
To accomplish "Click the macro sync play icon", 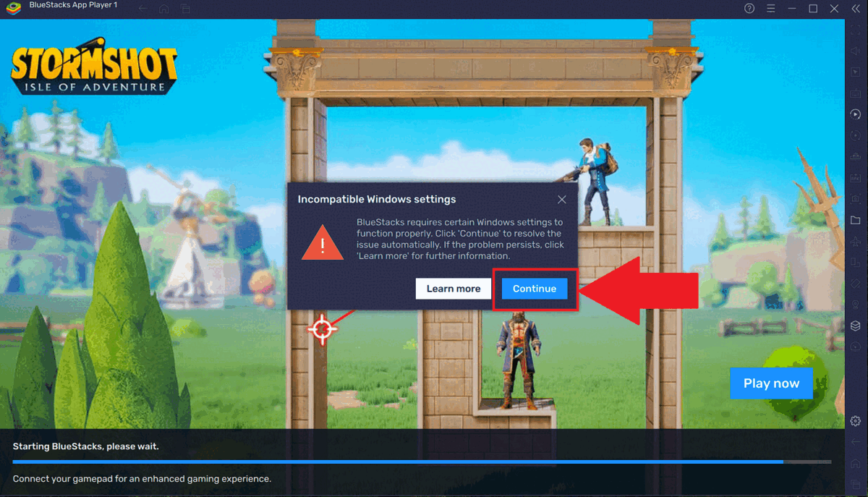I will (x=855, y=114).
